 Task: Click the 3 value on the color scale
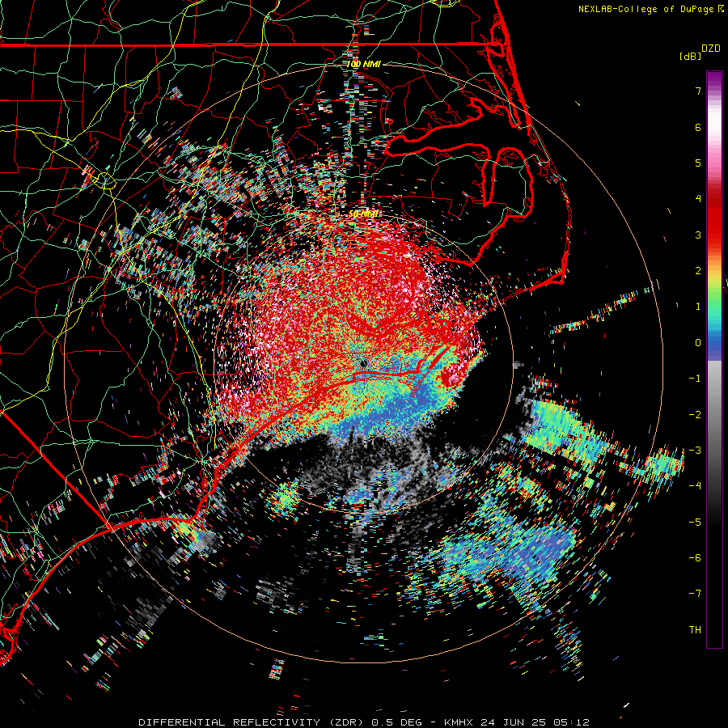(698, 235)
